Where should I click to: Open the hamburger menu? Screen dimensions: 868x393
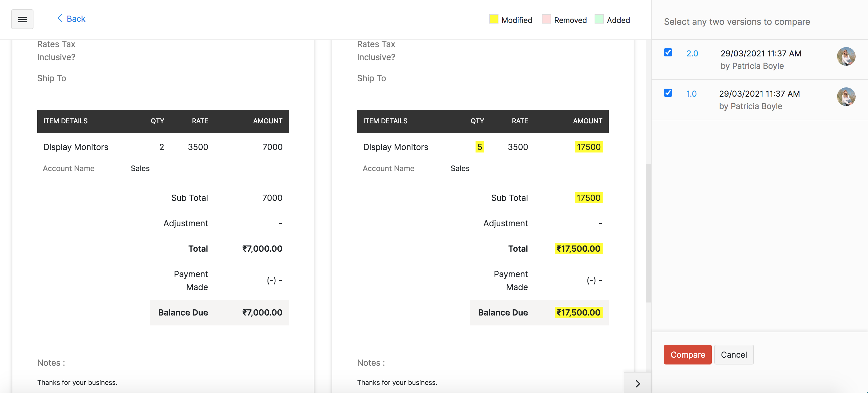(x=22, y=19)
